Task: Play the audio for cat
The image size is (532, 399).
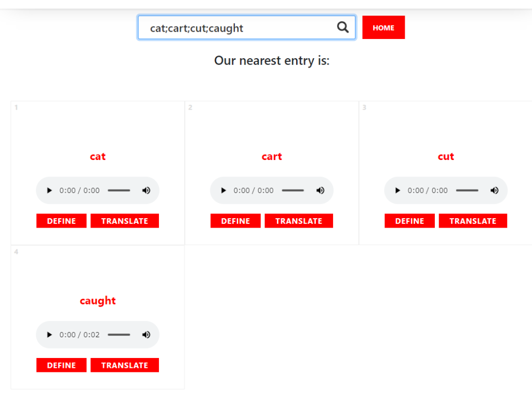Action: pyautogui.click(x=49, y=190)
